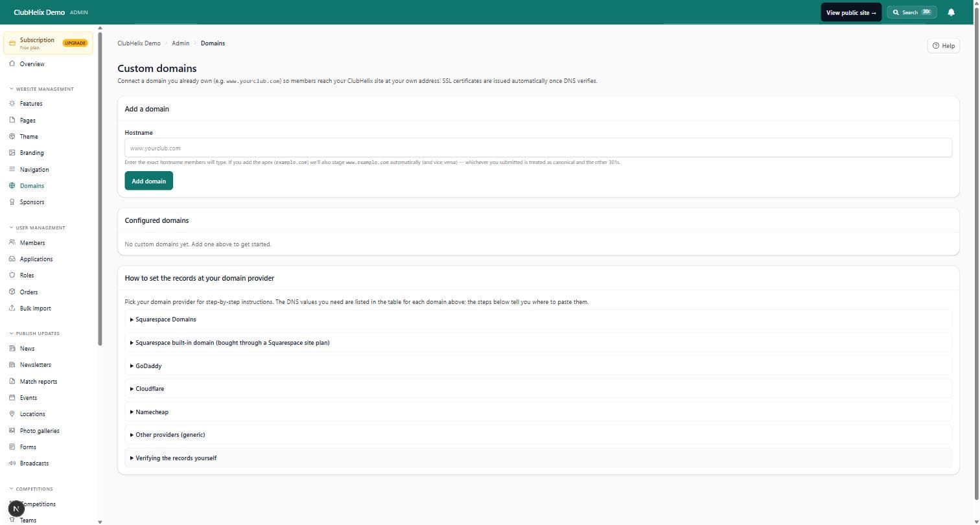Viewport: 980px width, 525px height.
Task: Expand Squarespace Domains instructions
Action: [538, 320]
